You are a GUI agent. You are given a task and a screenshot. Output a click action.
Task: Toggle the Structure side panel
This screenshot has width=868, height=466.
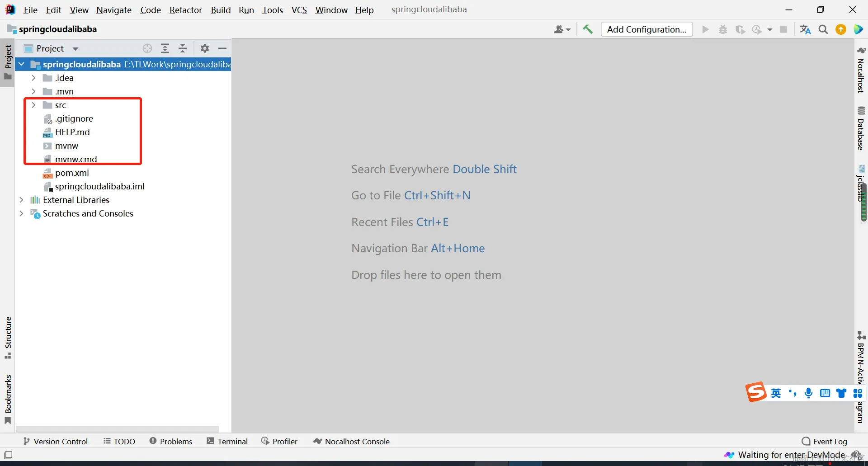click(x=8, y=337)
